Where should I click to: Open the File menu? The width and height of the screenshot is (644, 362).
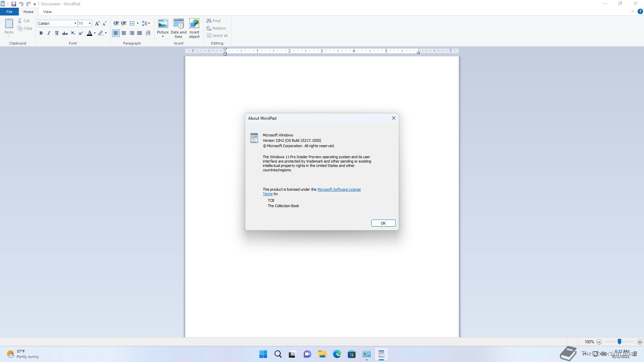[9, 12]
